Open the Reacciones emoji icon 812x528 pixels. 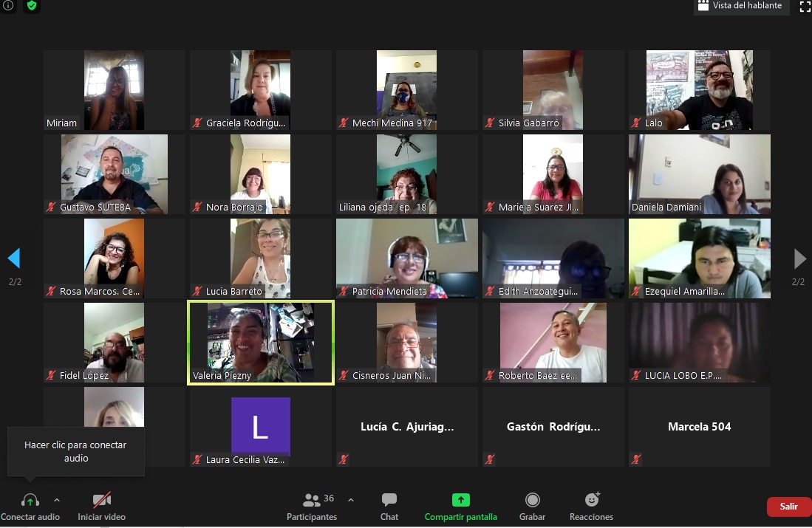pos(592,500)
